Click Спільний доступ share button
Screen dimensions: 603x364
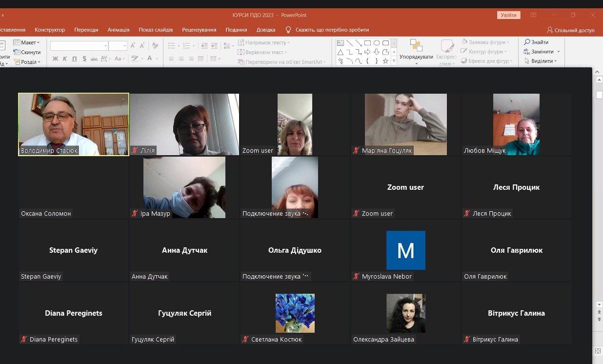point(571,30)
